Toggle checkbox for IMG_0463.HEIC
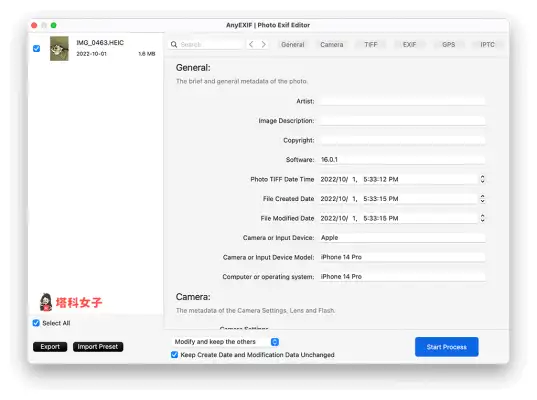537x400 pixels. 36,48
